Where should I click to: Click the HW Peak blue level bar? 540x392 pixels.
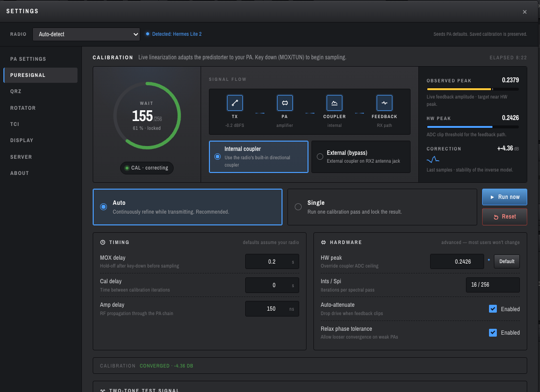(472, 127)
